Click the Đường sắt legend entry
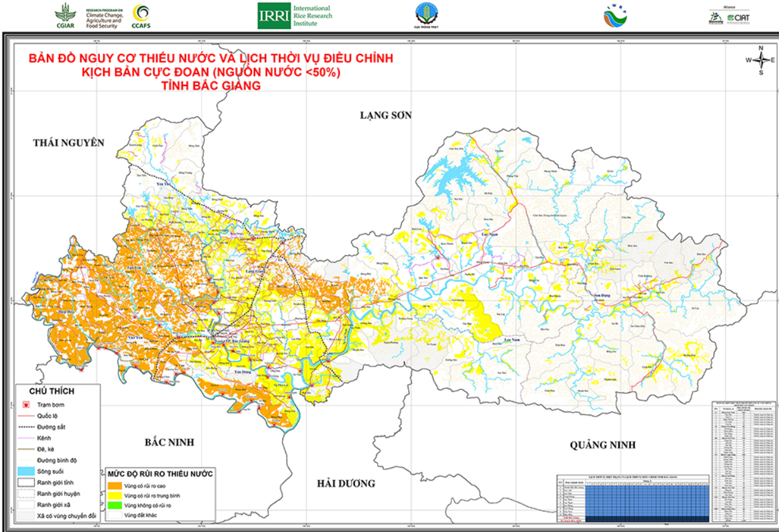The height and width of the screenshot is (532, 779). point(41,428)
